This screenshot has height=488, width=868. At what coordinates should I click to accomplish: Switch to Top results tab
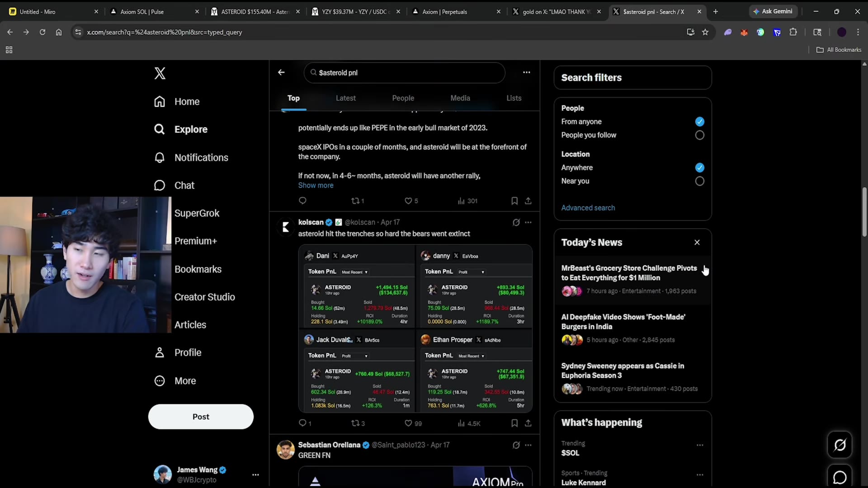click(x=293, y=98)
